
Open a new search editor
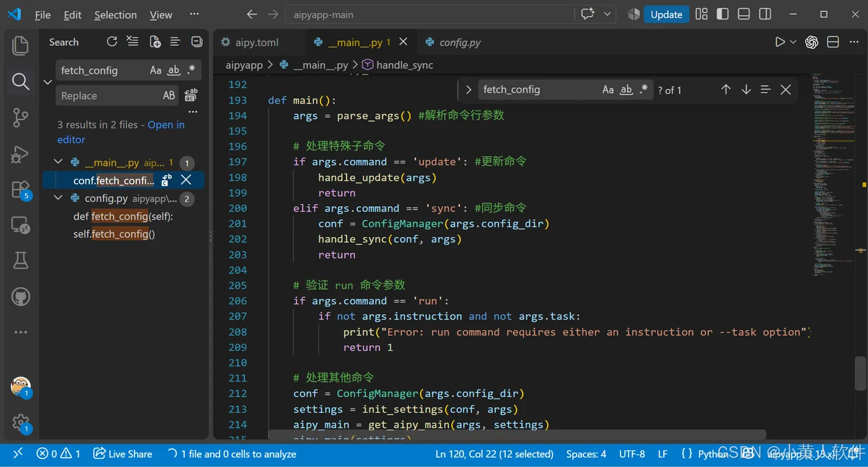coord(155,41)
